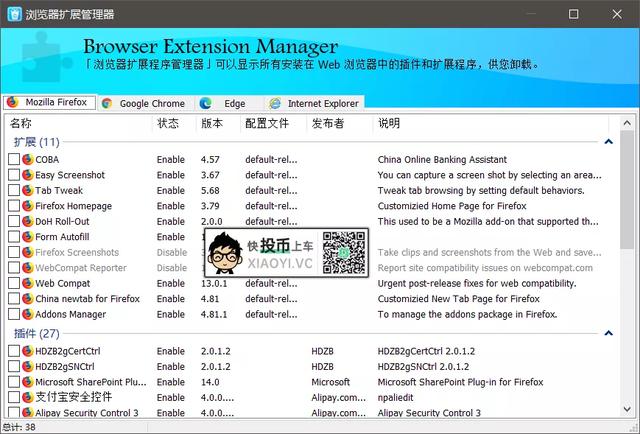640x434 pixels.
Task: Open the Edge tab
Action: tap(229, 103)
